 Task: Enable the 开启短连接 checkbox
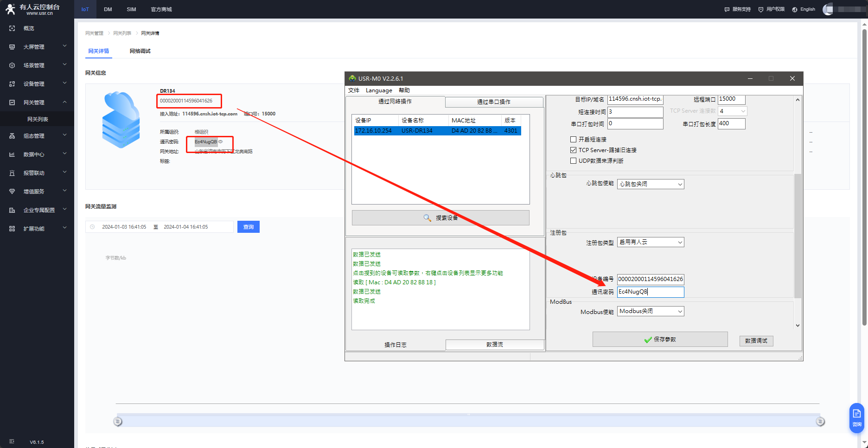574,139
